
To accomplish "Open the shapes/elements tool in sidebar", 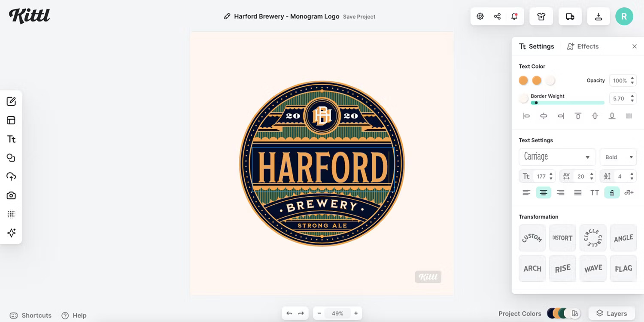I will (11, 158).
